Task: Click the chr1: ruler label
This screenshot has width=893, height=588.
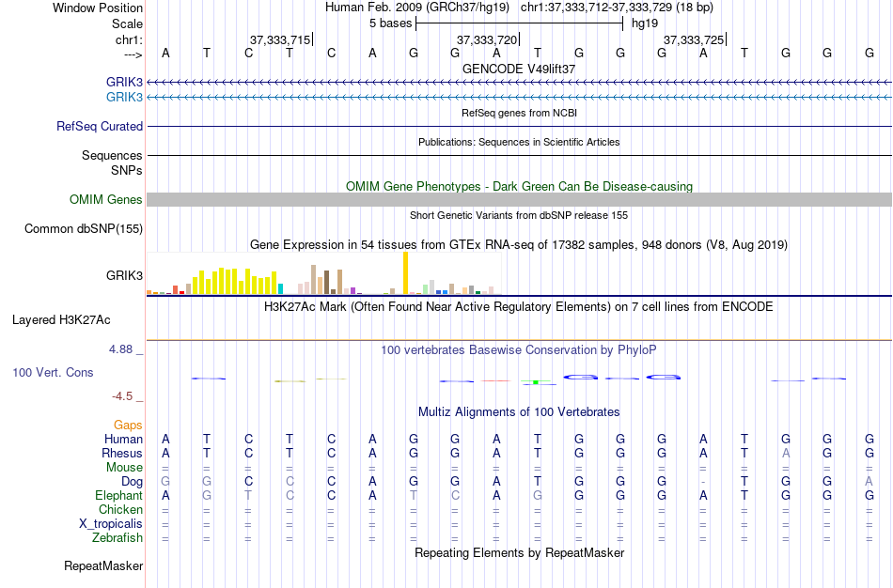Action: tap(129, 39)
